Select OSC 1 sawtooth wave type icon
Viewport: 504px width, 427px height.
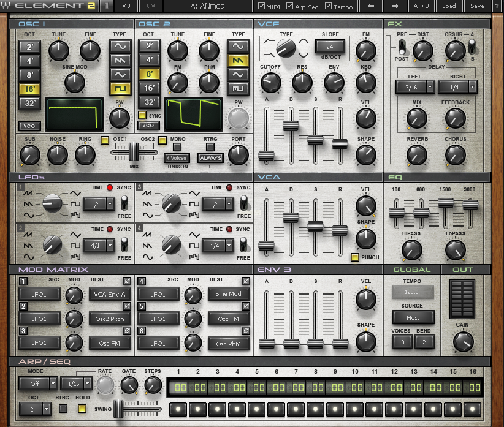[x=120, y=61]
